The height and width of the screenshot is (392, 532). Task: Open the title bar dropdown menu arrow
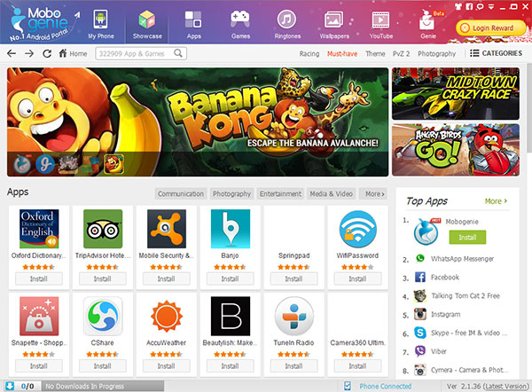tap(491, 7)
